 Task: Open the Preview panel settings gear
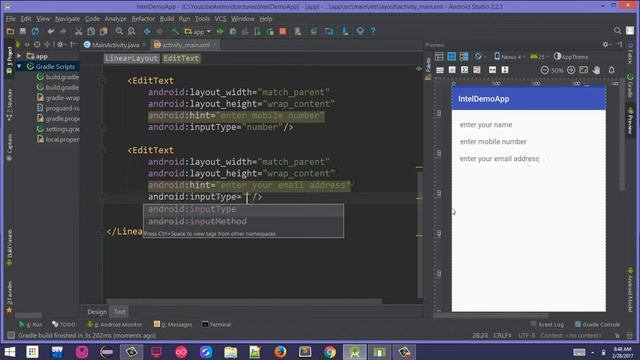tap(605, 44)
